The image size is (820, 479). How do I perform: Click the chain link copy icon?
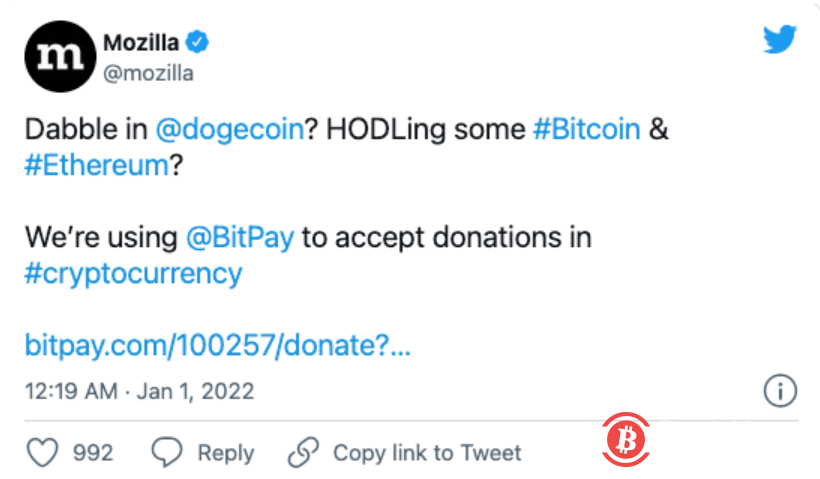click(x=302, y=453)
